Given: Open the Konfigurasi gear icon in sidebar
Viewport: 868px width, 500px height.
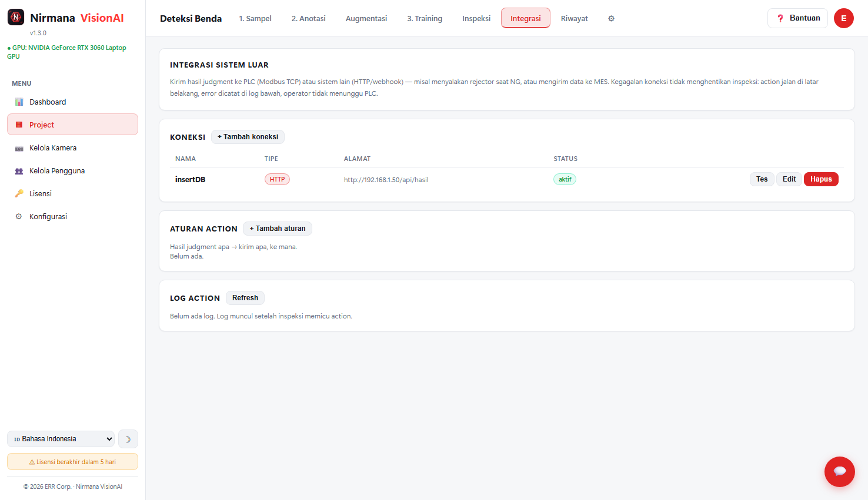Looking at the screenshot, I should pos(19,217).
